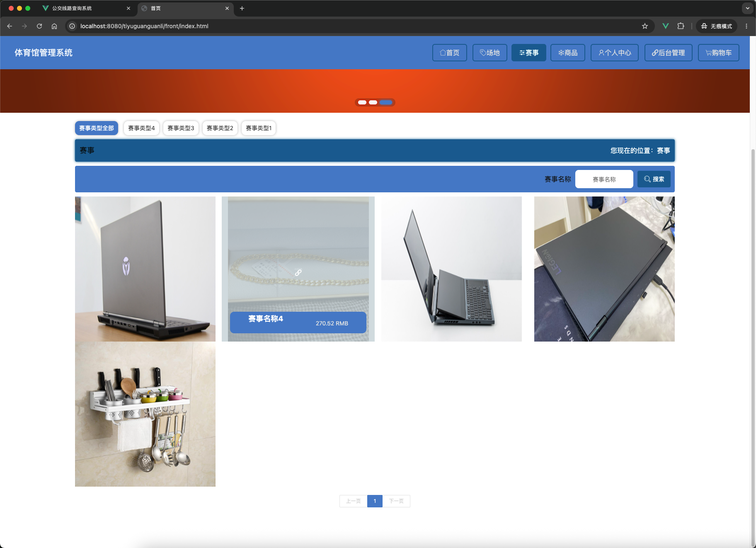Focus the 赛事名称 search input
This screenshot has width=756, height=548.
tap(604, 179)
